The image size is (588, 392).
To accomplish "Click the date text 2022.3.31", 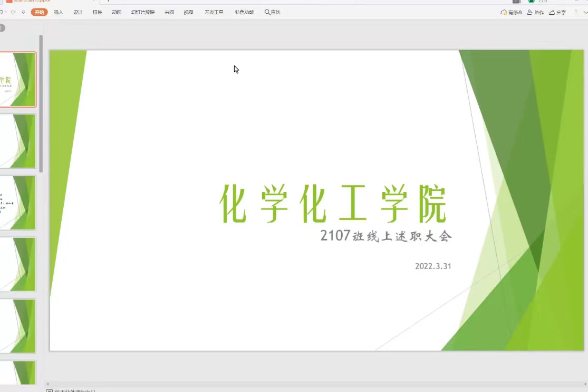I will (433, 266).
